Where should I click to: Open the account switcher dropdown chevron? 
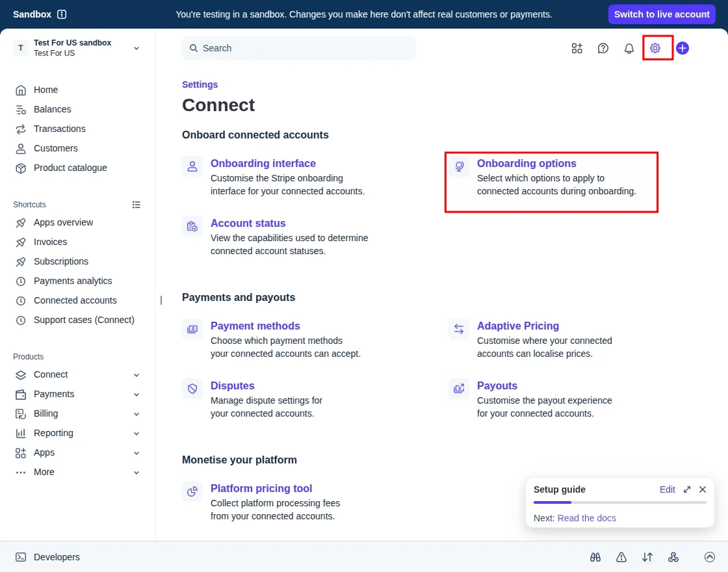(x=136, y=48)
